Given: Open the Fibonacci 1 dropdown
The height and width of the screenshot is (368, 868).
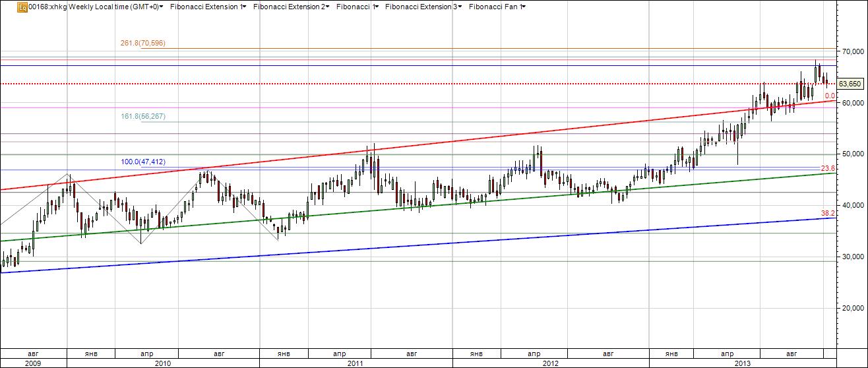Looking at the screenshot, I should 357,7.
